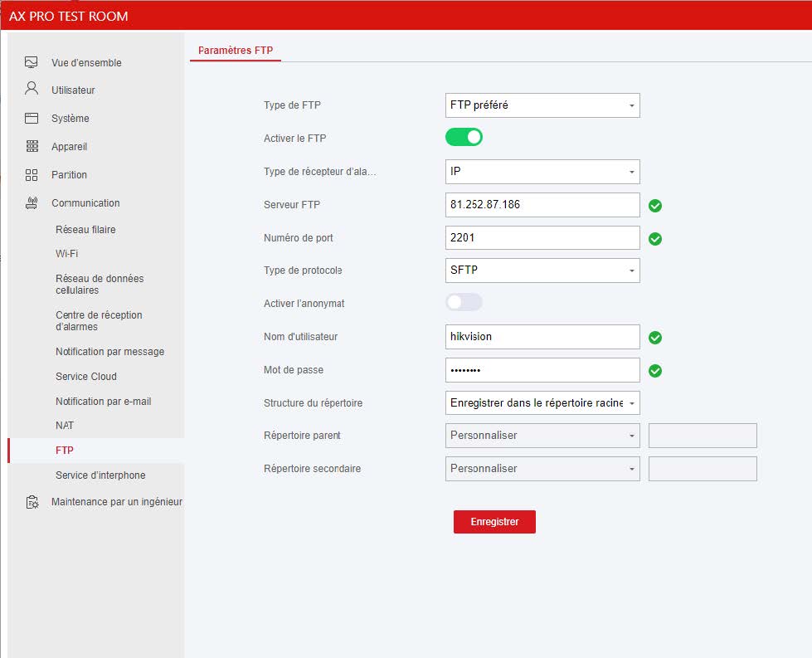The width and height of the screenshot is (812, 658).
Task: Open Maintenance par un ingénieur icon
Action: coord(31,501)
